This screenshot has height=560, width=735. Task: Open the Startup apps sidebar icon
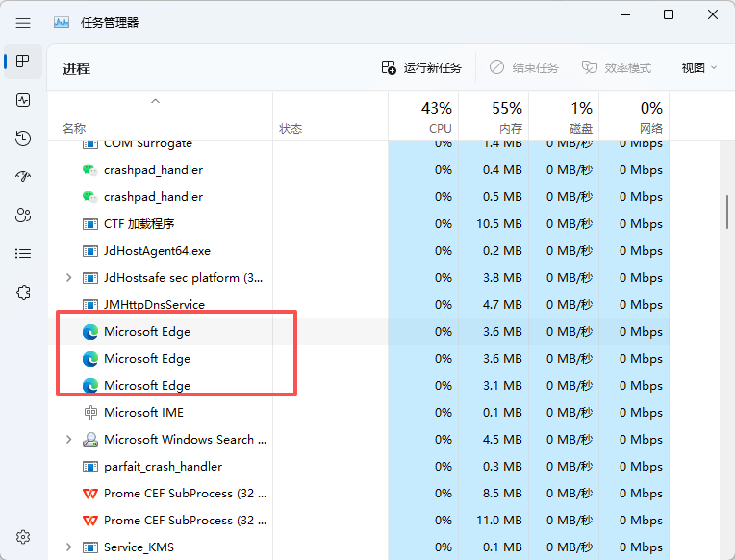pos(23,176)
